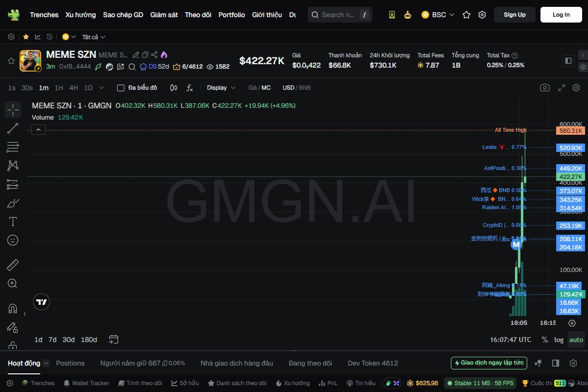
Task: Click the Sign Up button
Action: tap(514, 15)
